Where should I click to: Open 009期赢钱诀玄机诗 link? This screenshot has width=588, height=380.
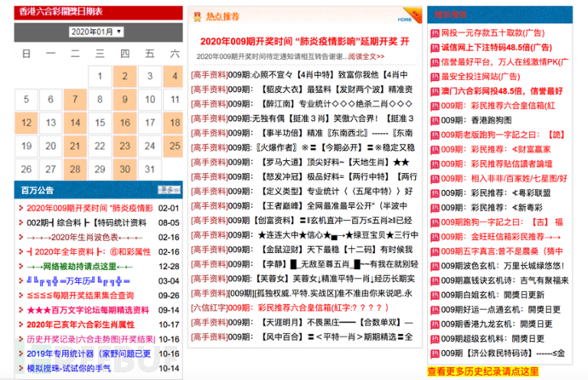pos(504,280)
